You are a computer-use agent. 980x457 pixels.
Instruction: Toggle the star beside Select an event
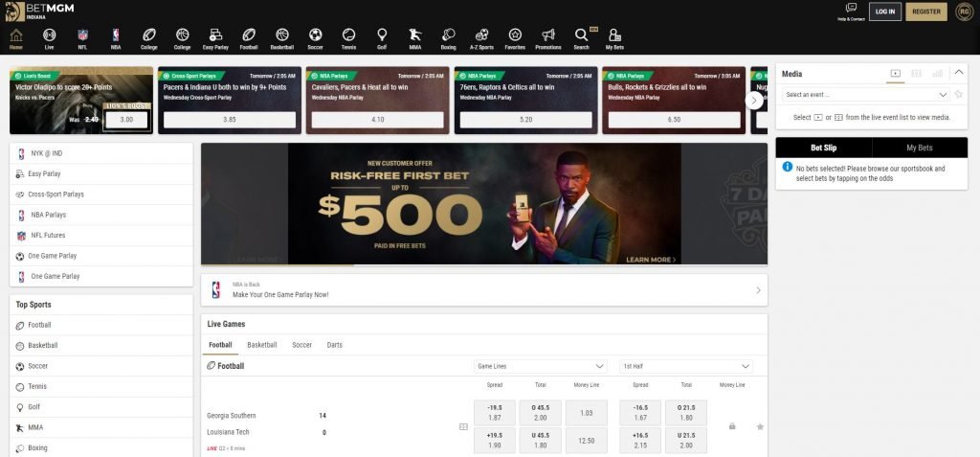958,95
